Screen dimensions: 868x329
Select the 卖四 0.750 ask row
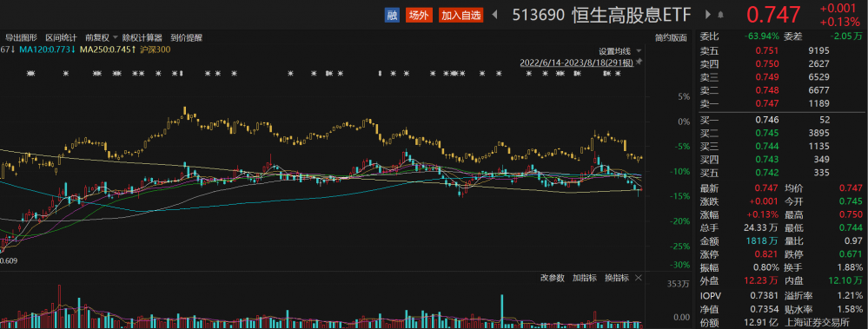[x=781, y=63]
